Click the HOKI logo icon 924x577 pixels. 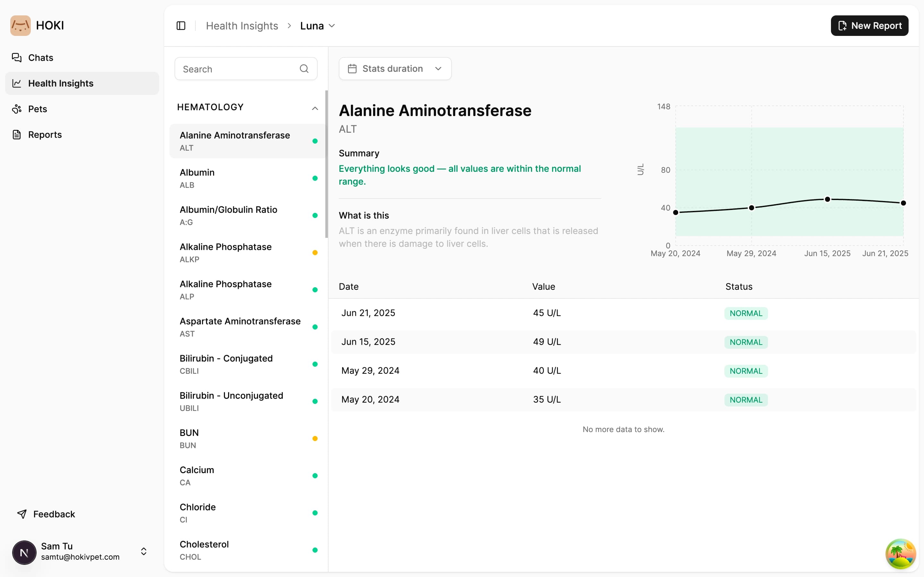[x=20, y=25]
